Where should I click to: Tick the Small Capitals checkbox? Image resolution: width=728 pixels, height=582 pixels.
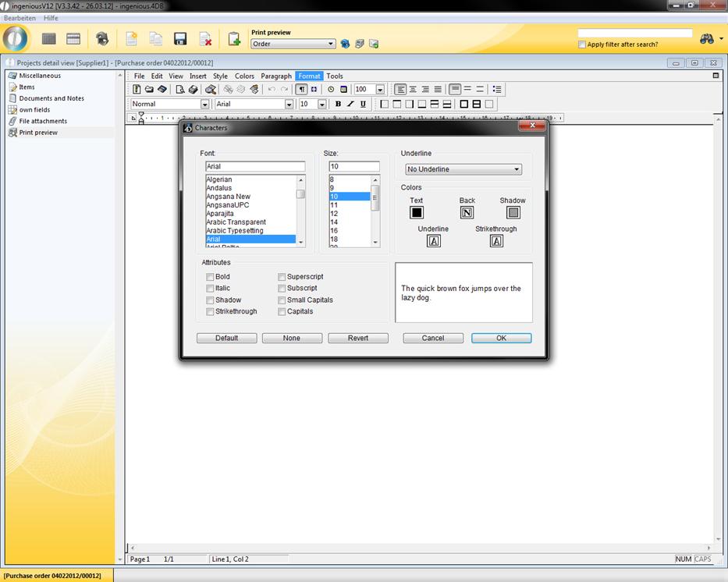point(282,300)
